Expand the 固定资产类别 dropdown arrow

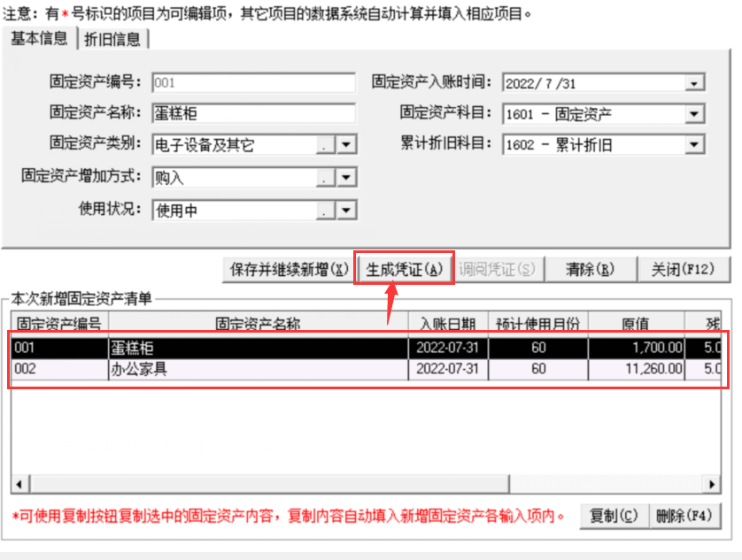(x=346, y=145)
